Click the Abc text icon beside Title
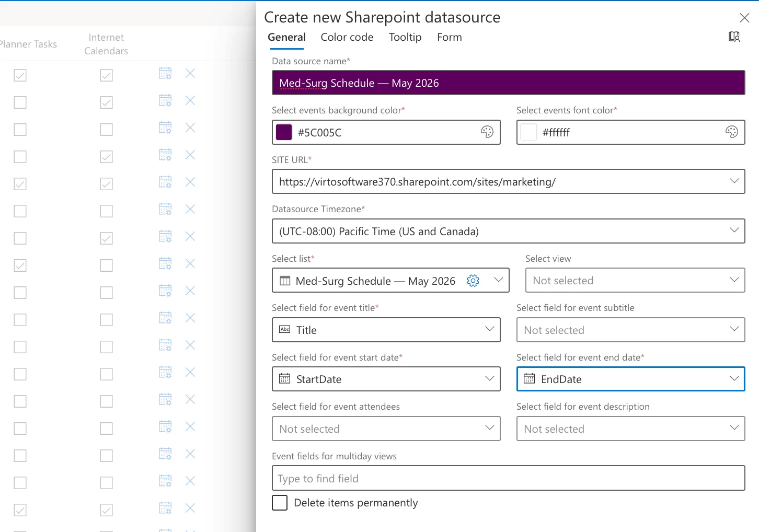 click(x=285, y=329)
